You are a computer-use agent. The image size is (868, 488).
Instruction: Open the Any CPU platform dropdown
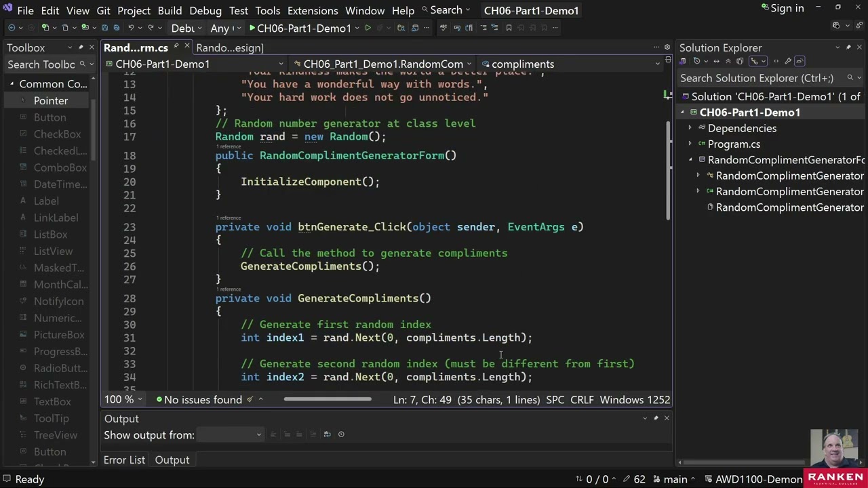[x=226, y=28]
